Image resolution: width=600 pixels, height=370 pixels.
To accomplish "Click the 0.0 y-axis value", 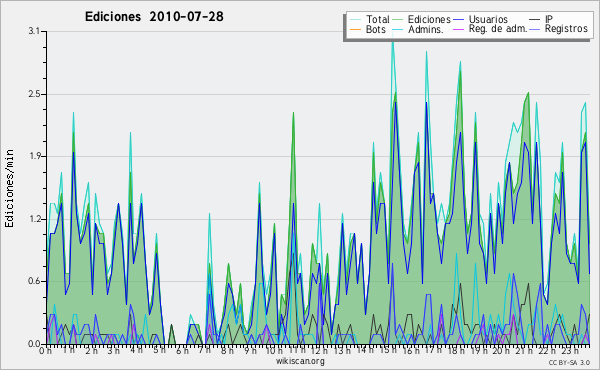I will [x=34, y=344].
